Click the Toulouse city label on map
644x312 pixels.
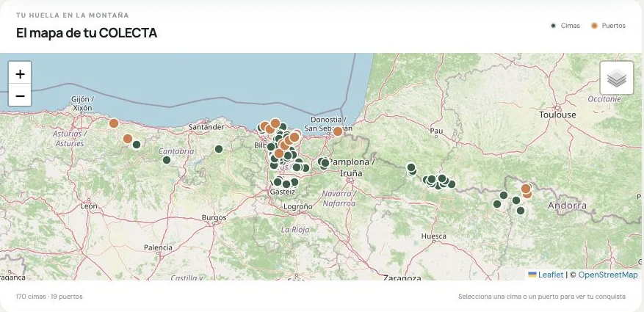click(x=557, y=115)
